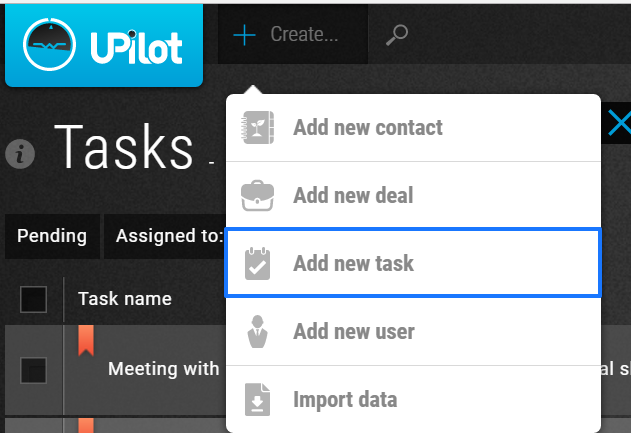Click the user silhouette icon
Viewport: 631px width, 433px height.
(x=258, y=332)
